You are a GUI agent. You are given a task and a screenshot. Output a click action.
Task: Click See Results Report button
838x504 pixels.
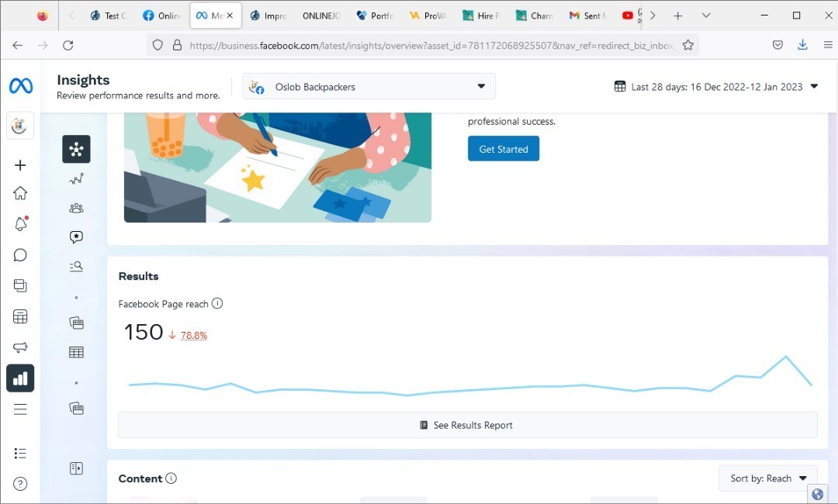coord(468,425)
